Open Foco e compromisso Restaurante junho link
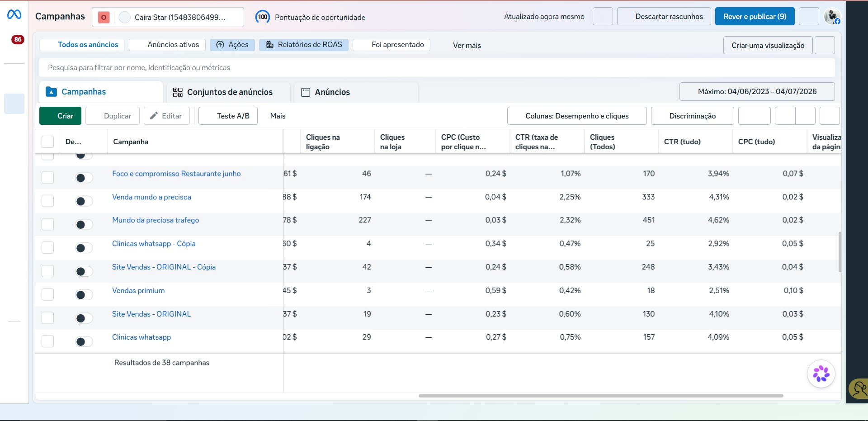Viewport: 868px width, 421px height. click(x=176, y=174)
